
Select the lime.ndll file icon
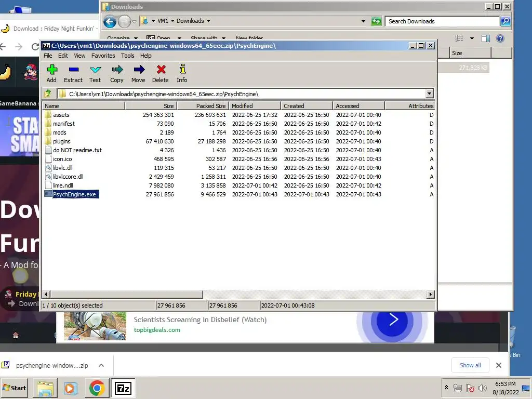tap(48, 185)
